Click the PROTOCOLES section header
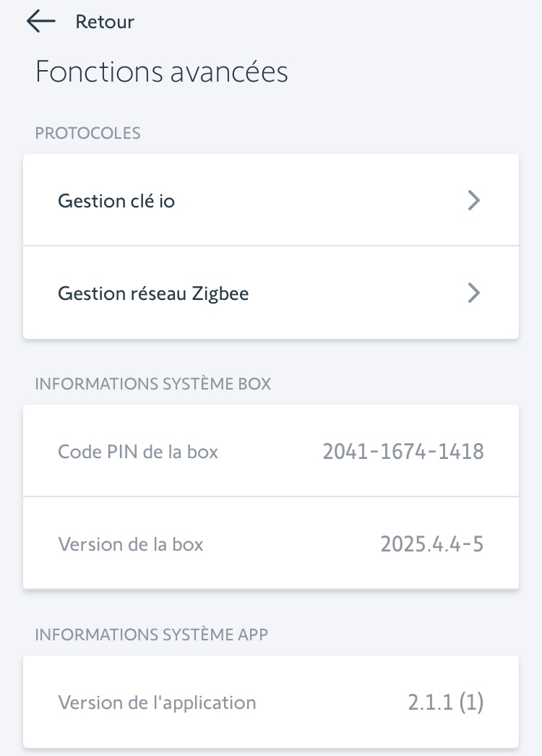 click(x=87, y=133)
